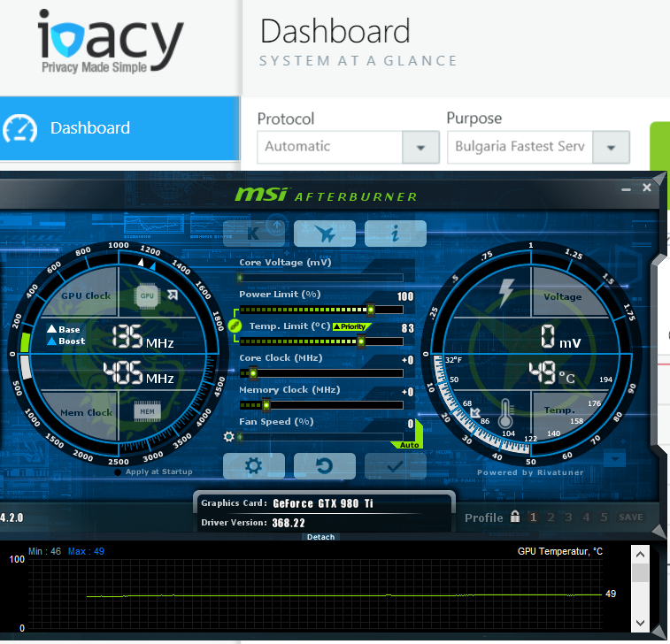
Task: Click the Detach button above the monitor graph
Action: click(321, 537)
